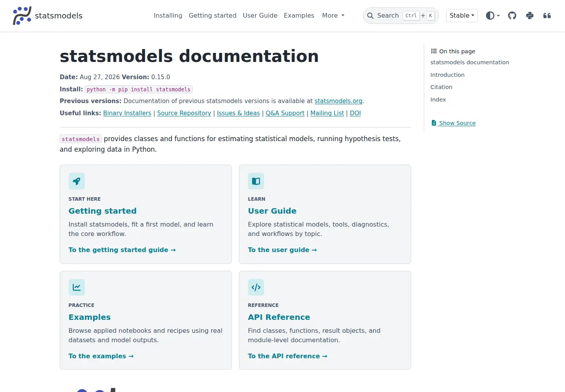
Task: Click the search magnifier icon
Action: pyautogui.click(x=370, y=16)
